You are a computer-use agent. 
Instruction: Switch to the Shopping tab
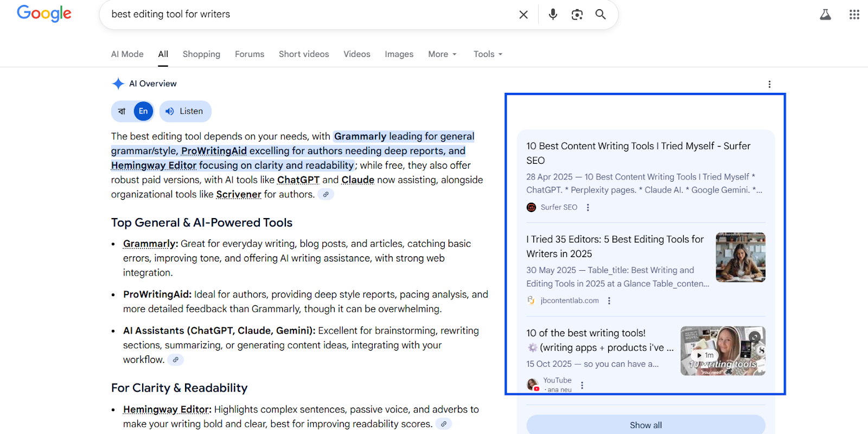201,54
